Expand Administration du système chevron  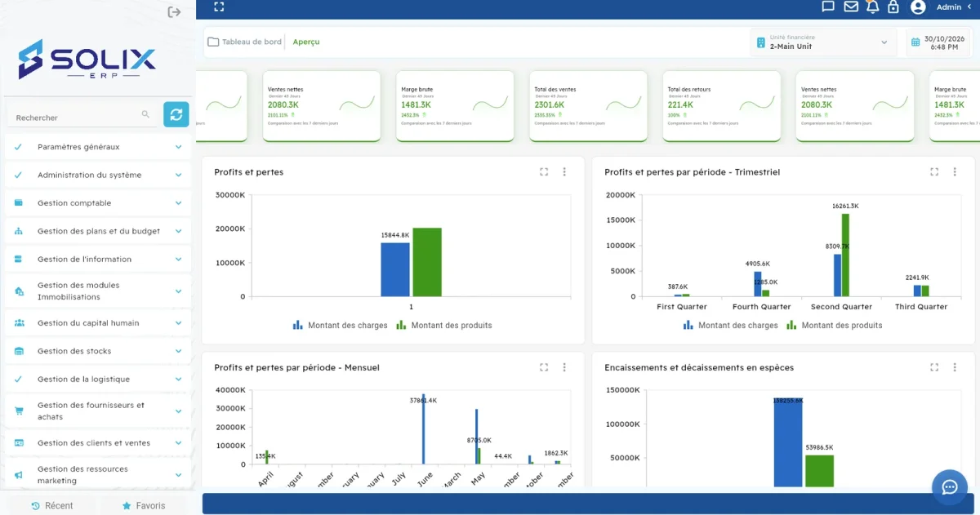coord(178,175)
